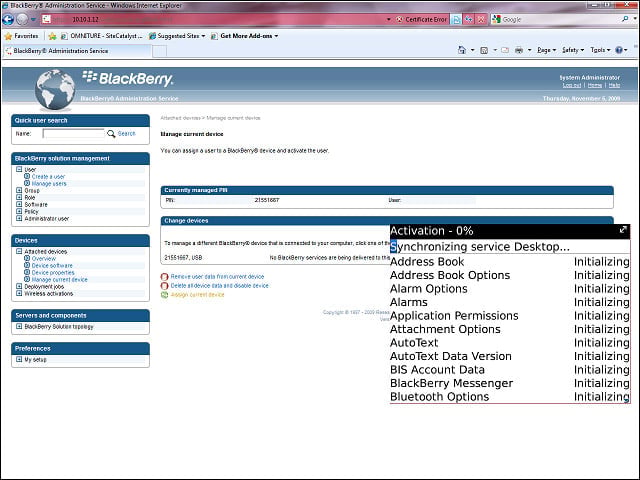Viewport: 640px width, 480px height.
Task: Collapse the Attached devices node
Action: pos(19,251)
